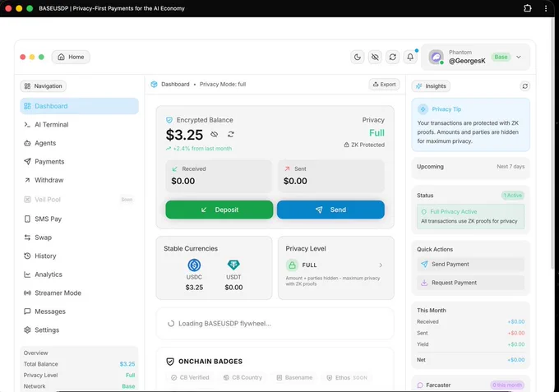Click the Withdraw arrow icon
559x392 pixels.
click(27, 180)
